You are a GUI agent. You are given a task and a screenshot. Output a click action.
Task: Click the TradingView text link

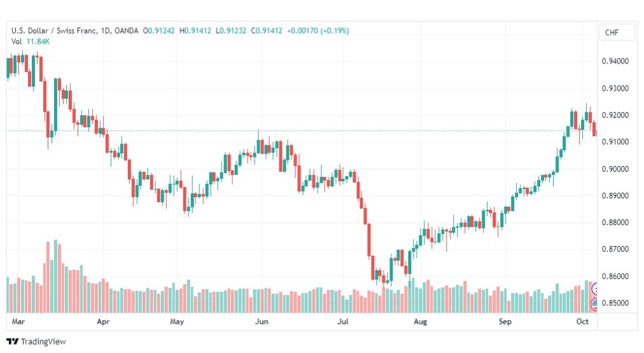pyautogui.click(x=43, y=342)
